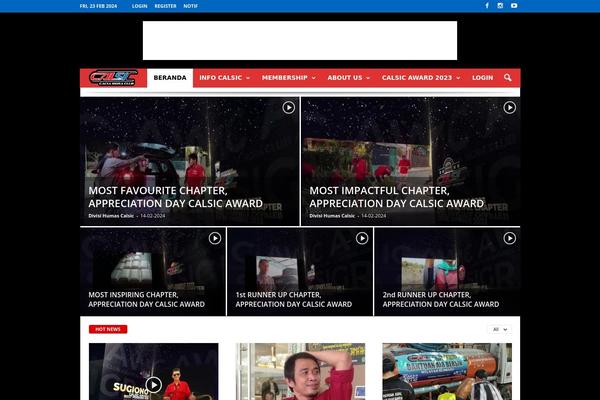The height and width of the screenshot is (400, 600).
Task: Open the Facebook icon in top bar
Action: pos(487,6)
